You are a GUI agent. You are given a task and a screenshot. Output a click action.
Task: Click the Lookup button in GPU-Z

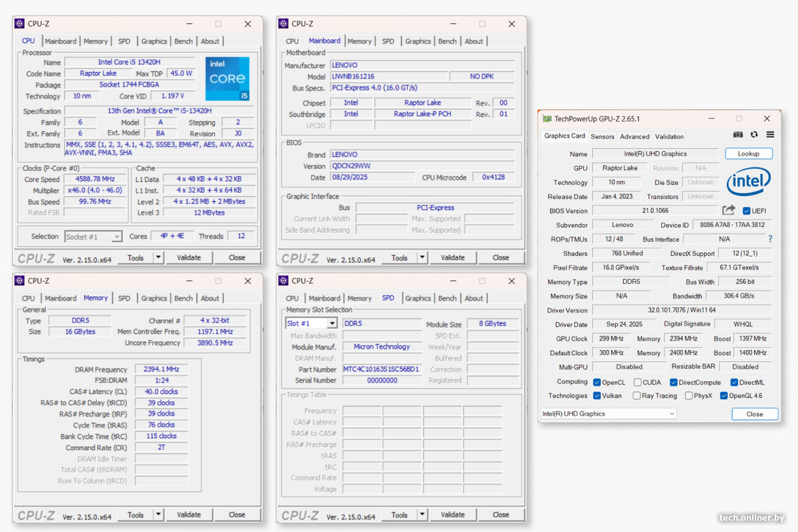pyautogui.click(x=748, y=154)
